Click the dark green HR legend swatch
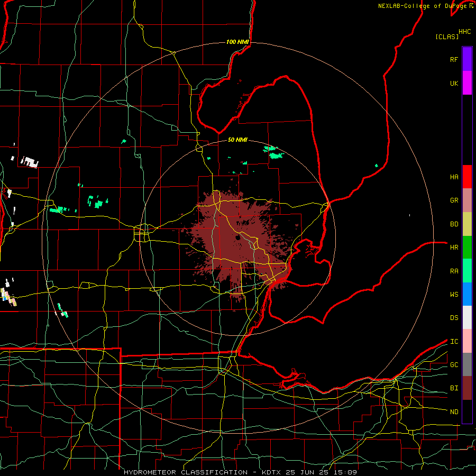The image size is (476, 476). (467, 248)
